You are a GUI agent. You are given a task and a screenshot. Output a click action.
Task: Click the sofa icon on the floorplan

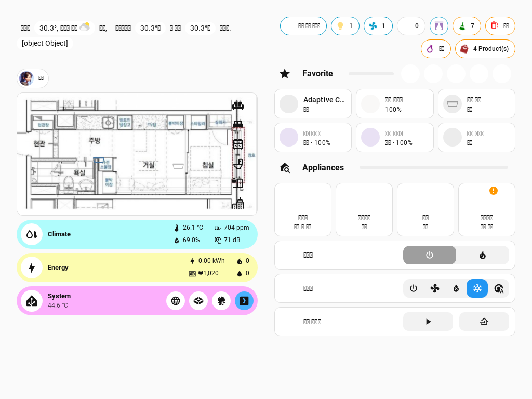[238, 105]
